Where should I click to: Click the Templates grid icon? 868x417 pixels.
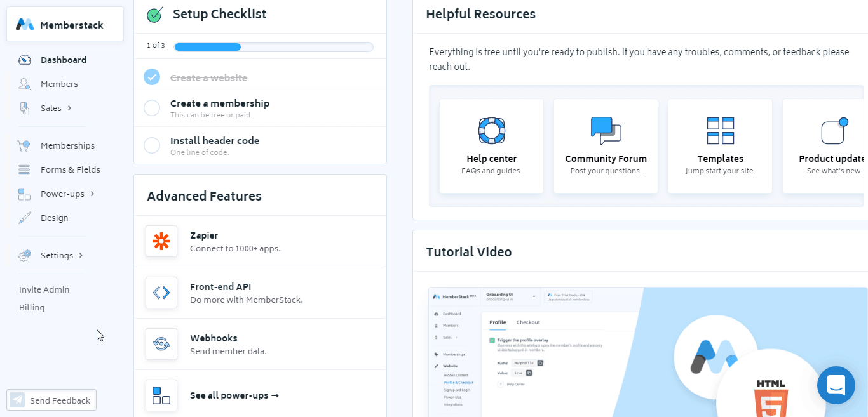[720, 131]
